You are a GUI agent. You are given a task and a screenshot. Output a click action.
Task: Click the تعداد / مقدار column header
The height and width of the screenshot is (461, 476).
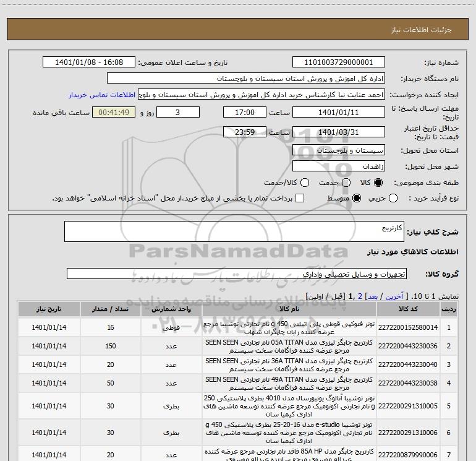[111, 309]
